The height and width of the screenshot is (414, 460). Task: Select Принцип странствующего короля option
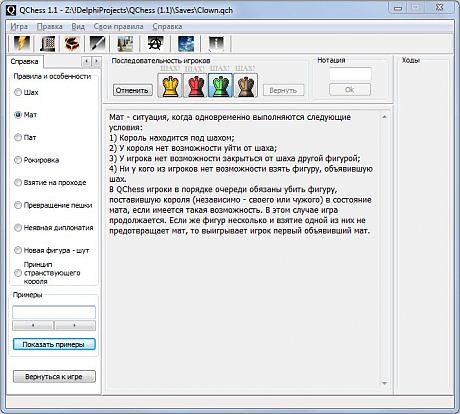click(x=47, y=273)
